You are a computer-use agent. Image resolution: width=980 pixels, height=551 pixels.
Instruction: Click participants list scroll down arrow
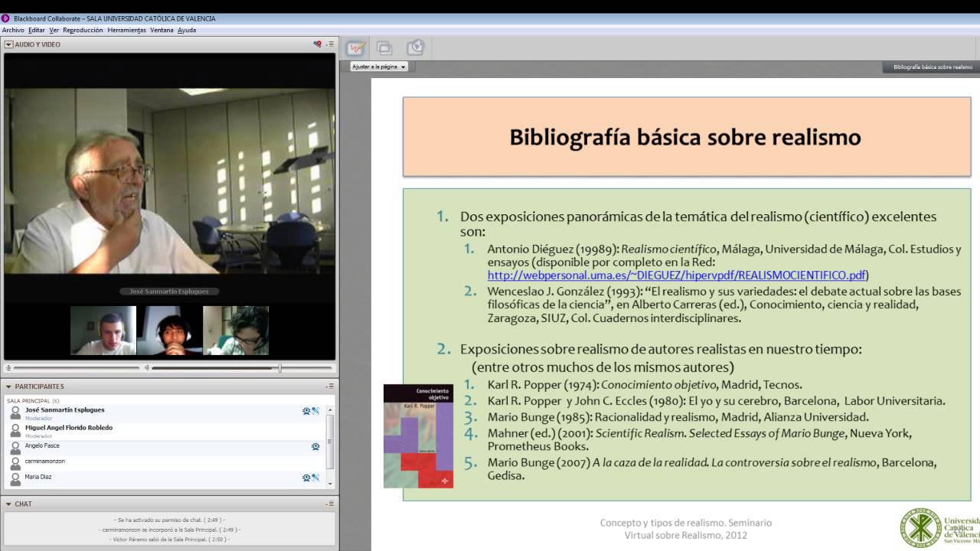point(331,483)
